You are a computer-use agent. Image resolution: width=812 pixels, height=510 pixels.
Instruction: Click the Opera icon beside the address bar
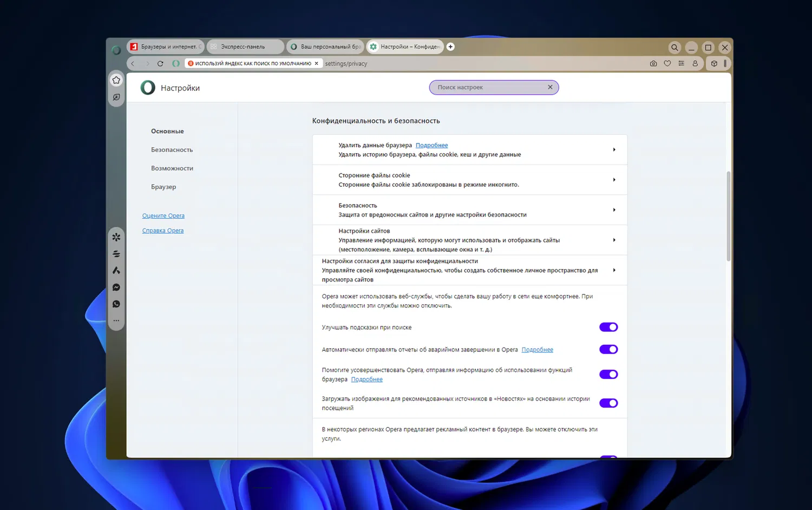[x=176, y=64]
